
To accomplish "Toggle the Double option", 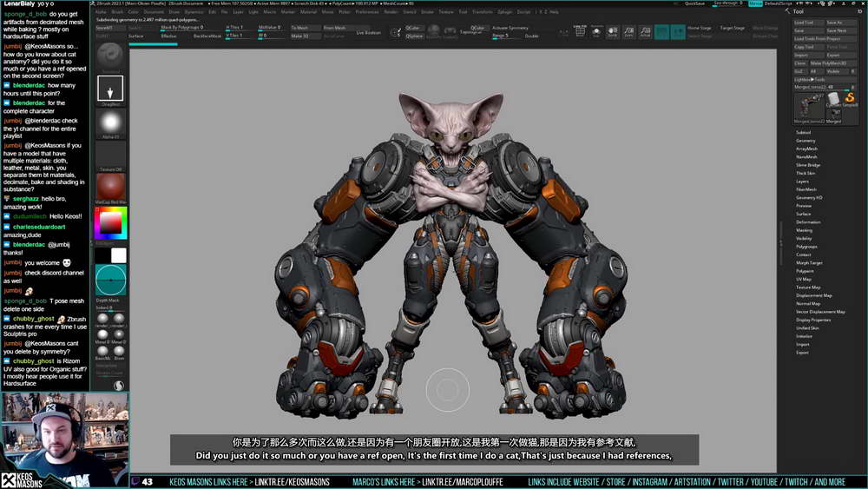I will pyautogui.click(x=531, y=36).
